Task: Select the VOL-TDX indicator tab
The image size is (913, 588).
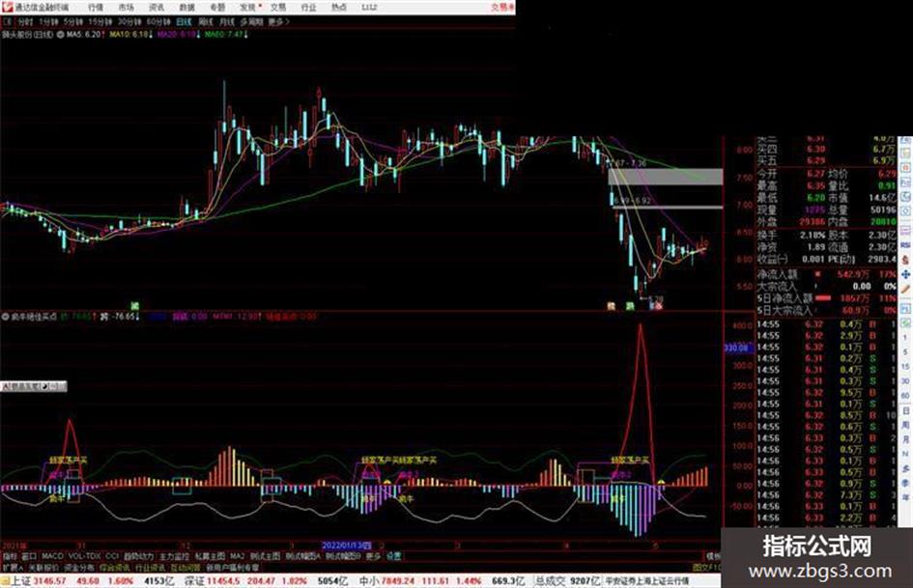Action: coord(84,556)
